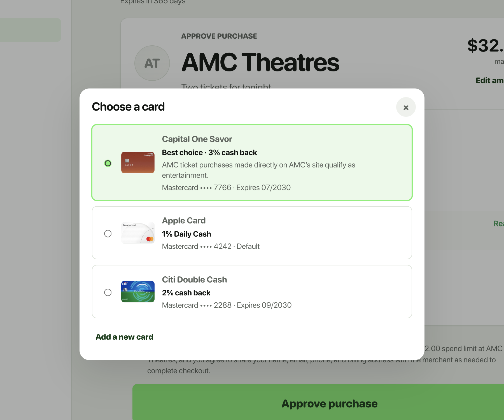Image resolution: width=504 pixels, height=420 pixels.
Task: Click Best choice 3% cash back label
Action: (x=209, y=153)
